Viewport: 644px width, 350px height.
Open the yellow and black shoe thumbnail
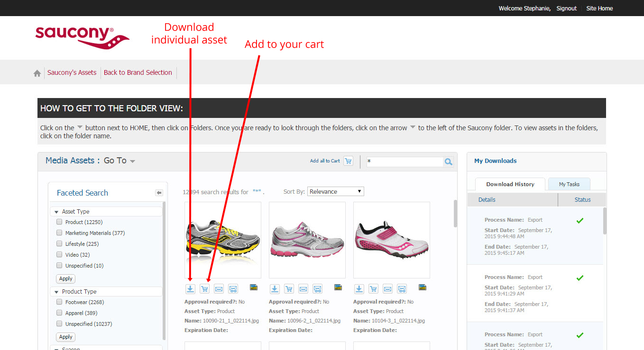(222, 240)
